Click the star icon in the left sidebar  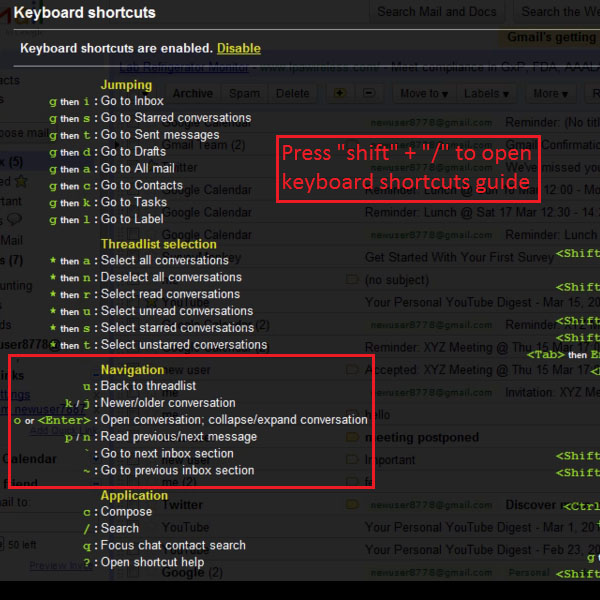pyautogui.click(x=21, y=181)
